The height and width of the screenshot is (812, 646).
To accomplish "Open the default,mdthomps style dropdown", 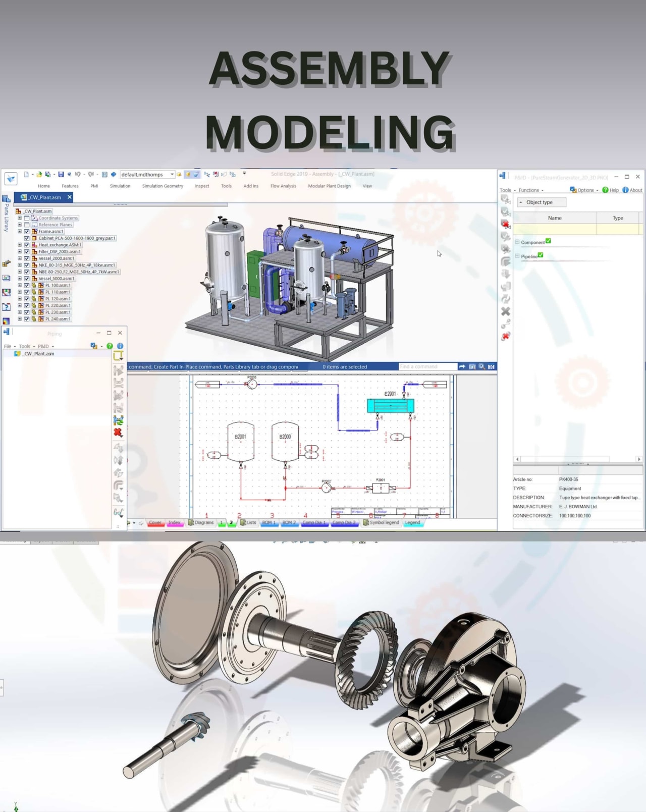I will coord(172,175).
